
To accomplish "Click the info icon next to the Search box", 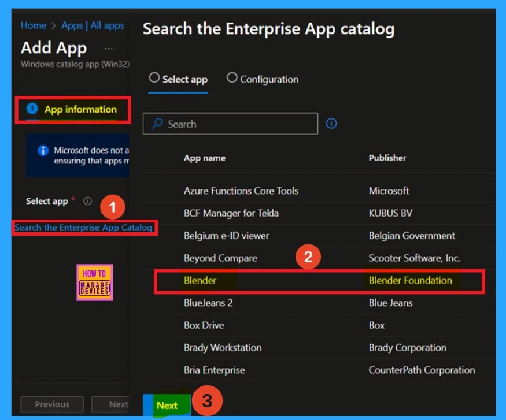I will [331, 124].
